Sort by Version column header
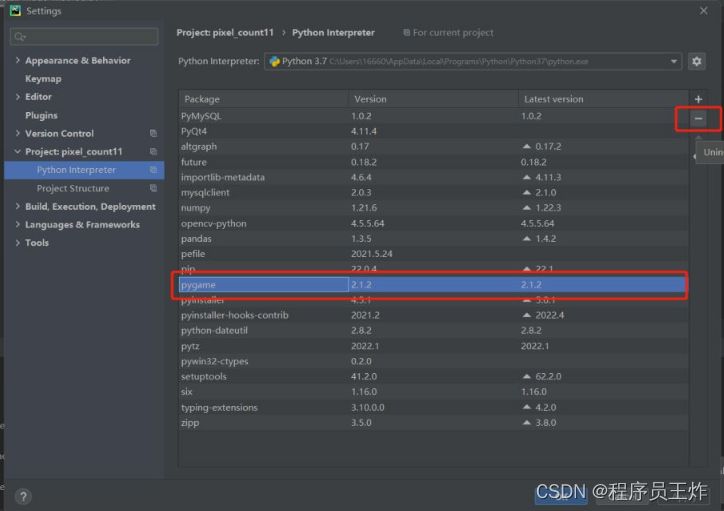 coord(434,99)
